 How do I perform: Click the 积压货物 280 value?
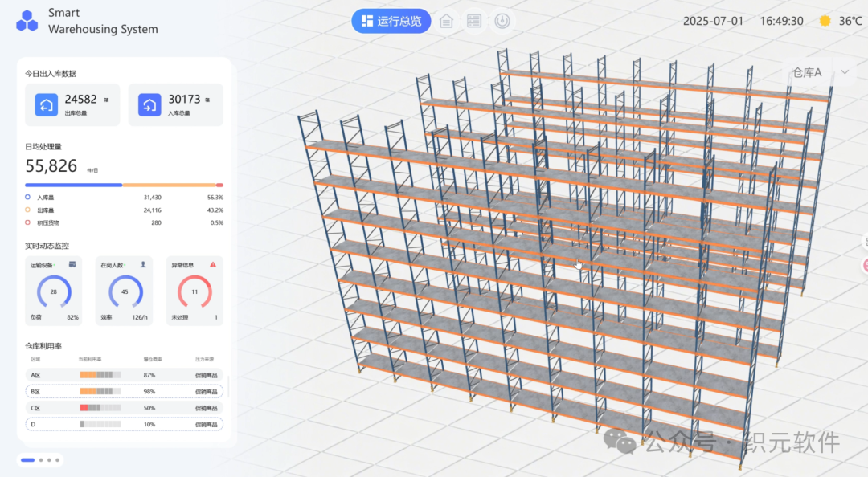coord(157,222)
